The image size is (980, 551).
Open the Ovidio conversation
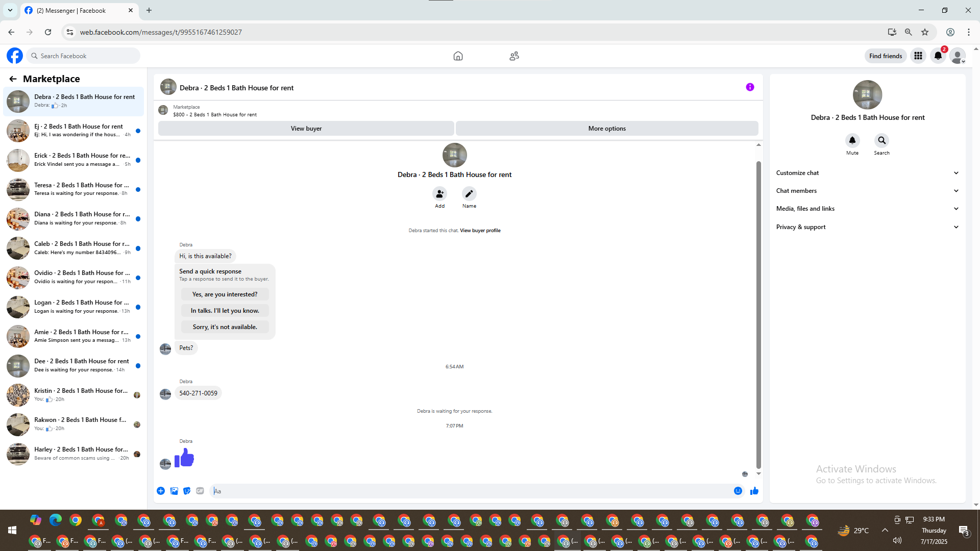pyautogui.click(x=75, y=278)
